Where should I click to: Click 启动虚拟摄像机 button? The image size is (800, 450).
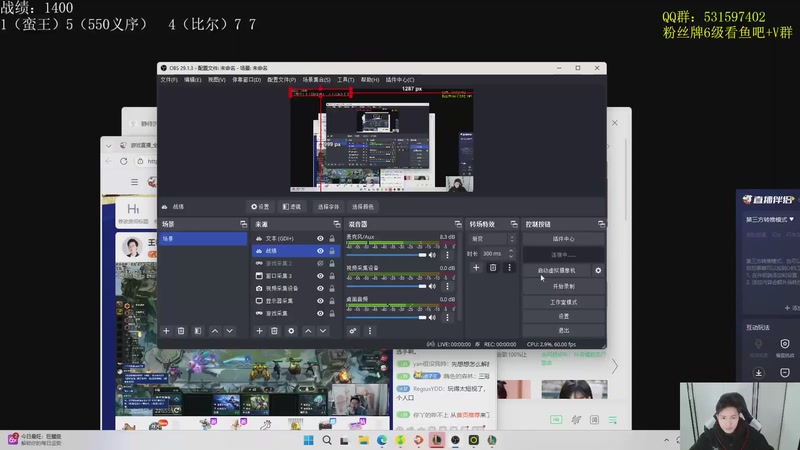(557, 270)
